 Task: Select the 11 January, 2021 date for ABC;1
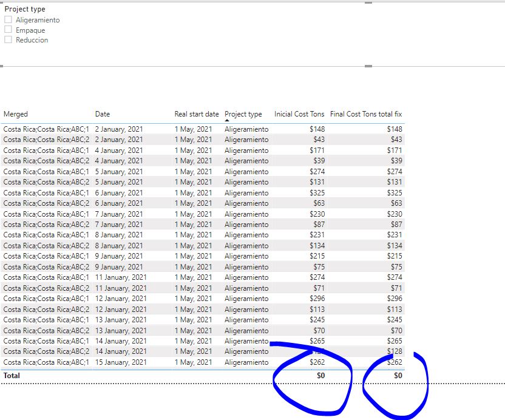pos(121,277)
